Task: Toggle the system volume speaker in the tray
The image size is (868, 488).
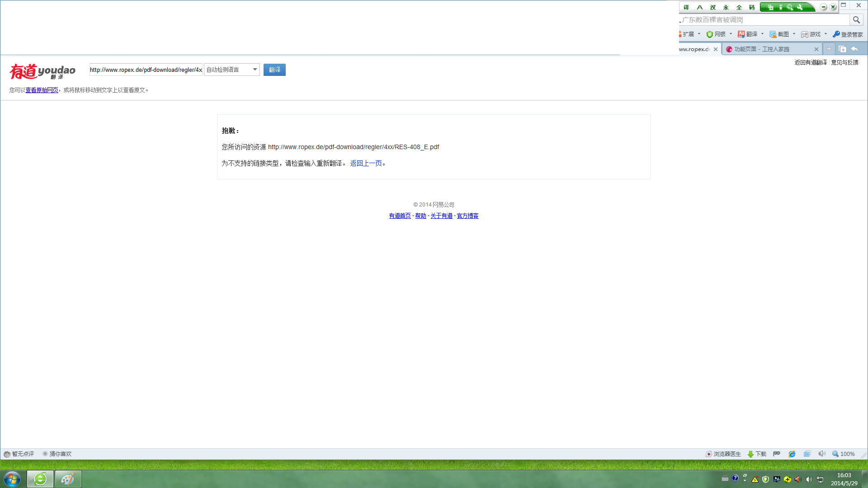Action: [x=809, y=479]
